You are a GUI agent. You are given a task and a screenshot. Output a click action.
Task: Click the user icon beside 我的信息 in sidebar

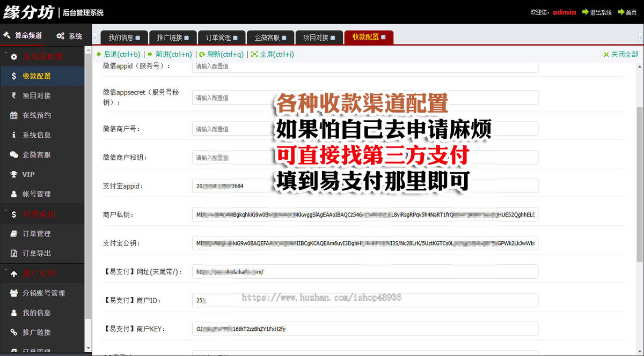(x=14, y=313)
